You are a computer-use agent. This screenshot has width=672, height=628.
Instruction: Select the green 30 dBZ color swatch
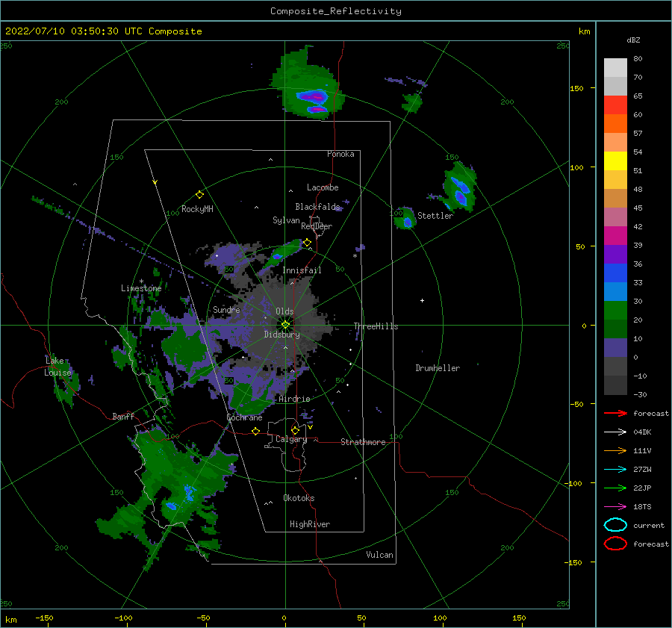(x=615, y=310)
